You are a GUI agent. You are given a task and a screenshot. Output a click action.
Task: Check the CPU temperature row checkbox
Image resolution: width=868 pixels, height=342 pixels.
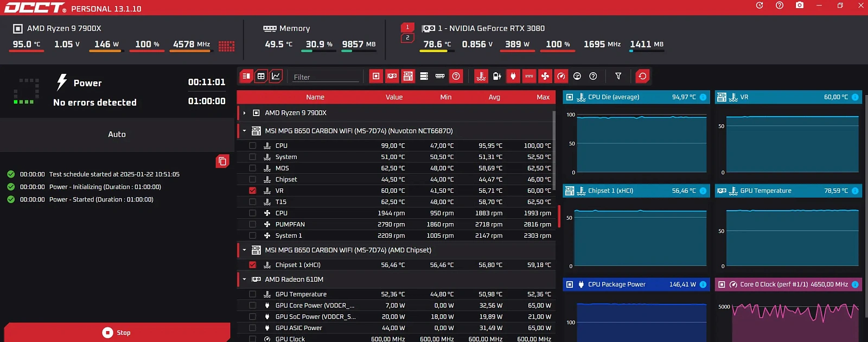coord(252,145)
